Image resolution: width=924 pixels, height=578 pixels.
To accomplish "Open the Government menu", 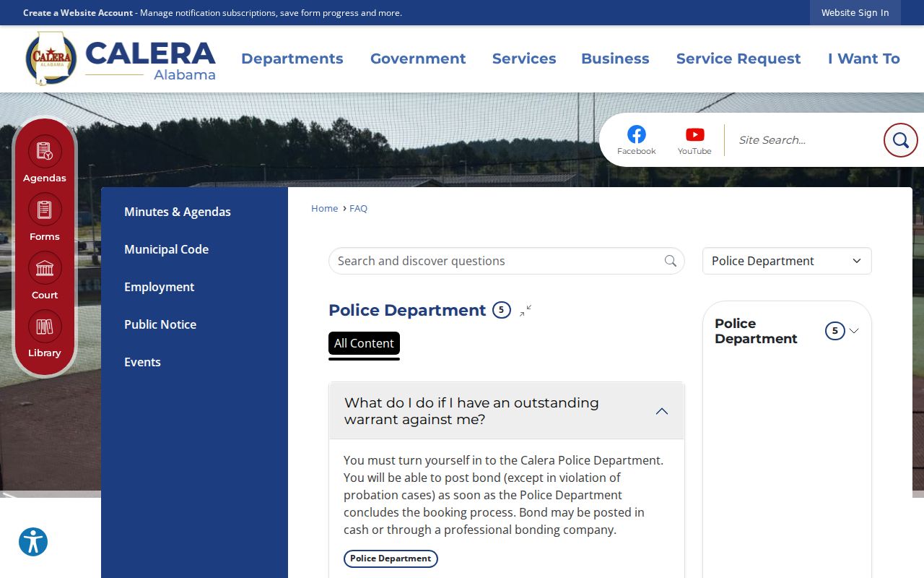I will coord(418,59).
